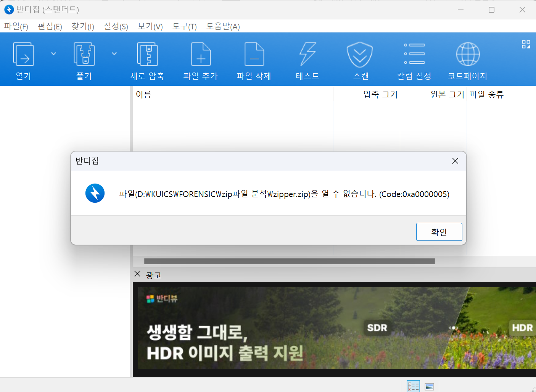
Task: Maximize the 반디집 window
Action: coord(491,10)
